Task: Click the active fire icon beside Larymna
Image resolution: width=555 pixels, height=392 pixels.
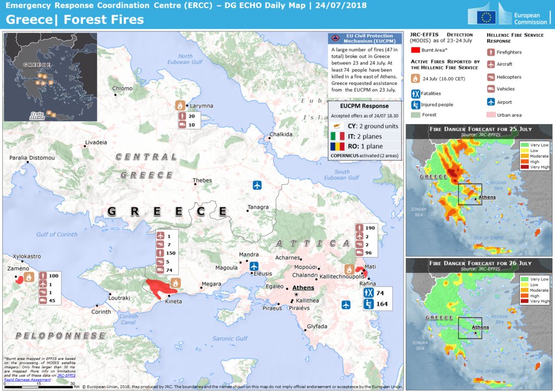Action: (180, 105)
